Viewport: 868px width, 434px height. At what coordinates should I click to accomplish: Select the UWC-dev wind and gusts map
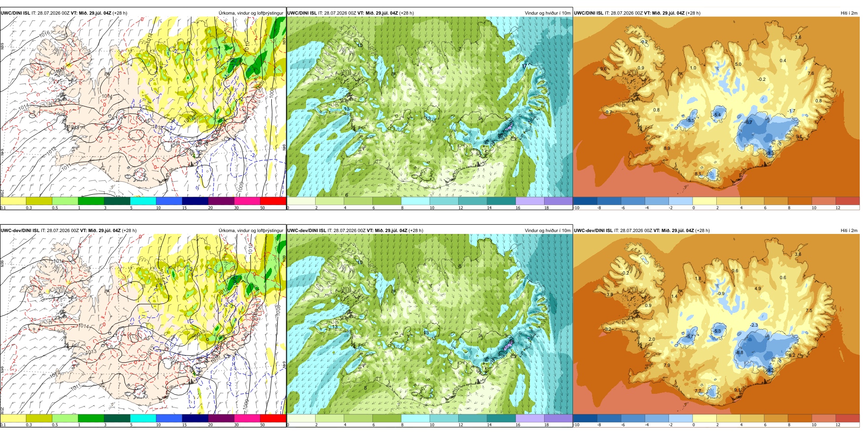429,324
